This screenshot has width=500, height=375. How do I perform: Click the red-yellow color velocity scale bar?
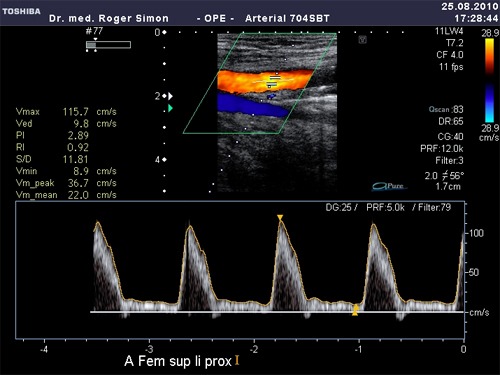click(x=489, y=57)
